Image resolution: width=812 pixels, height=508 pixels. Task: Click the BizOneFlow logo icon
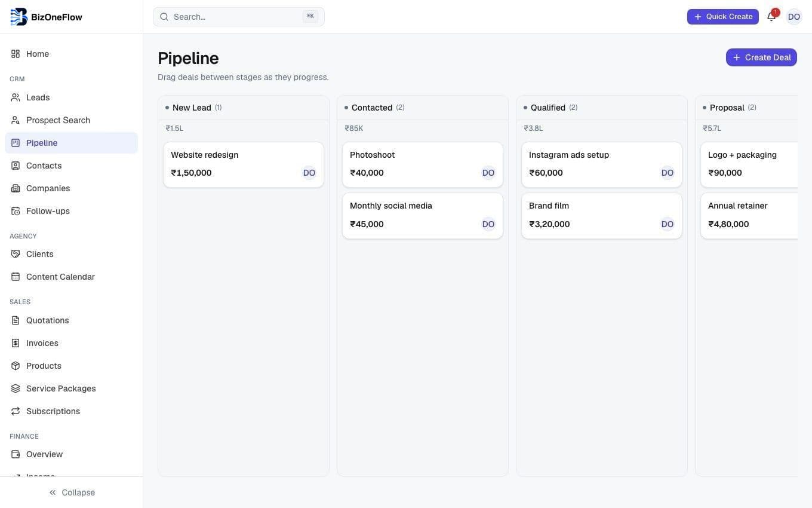click(19, 17)
